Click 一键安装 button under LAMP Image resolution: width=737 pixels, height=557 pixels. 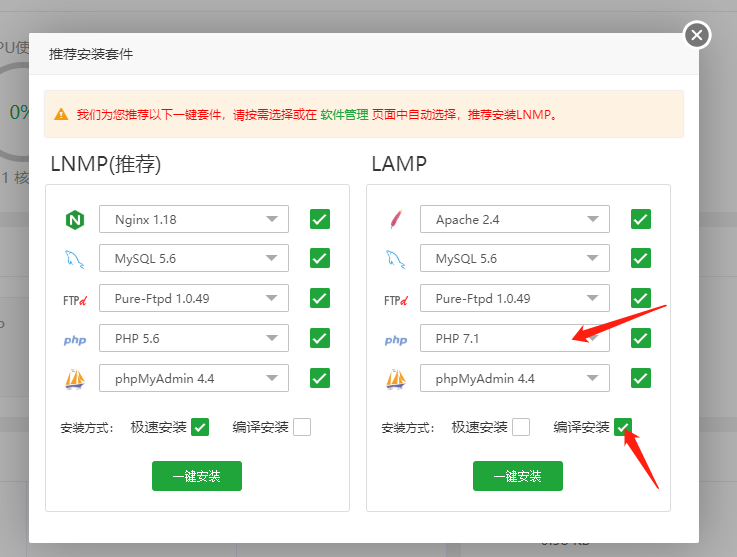[x=517, y=476]
